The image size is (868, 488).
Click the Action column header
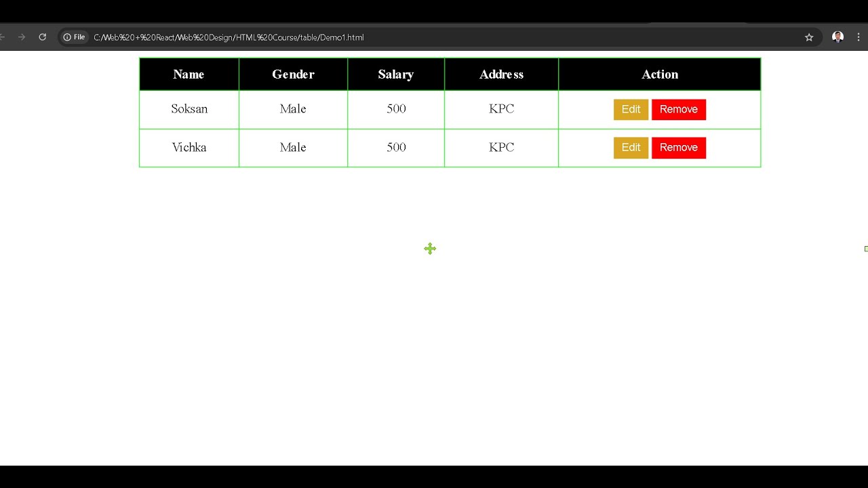point(660,74)
